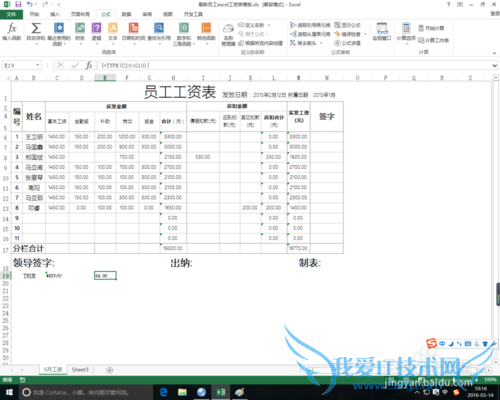The width and height of the screenshot is (500, 400).
Task: Collapse the ribbon with the caret
Action: click(494, 53)
